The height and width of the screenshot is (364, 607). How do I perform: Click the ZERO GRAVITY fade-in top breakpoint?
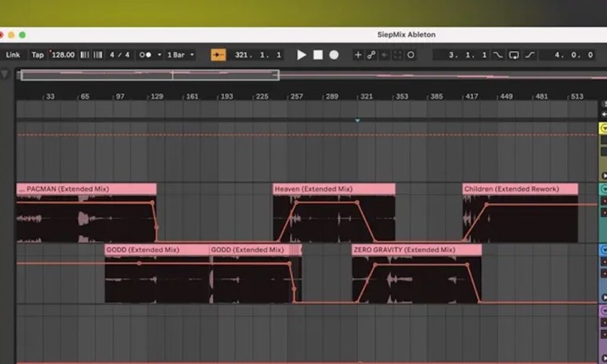375,265
